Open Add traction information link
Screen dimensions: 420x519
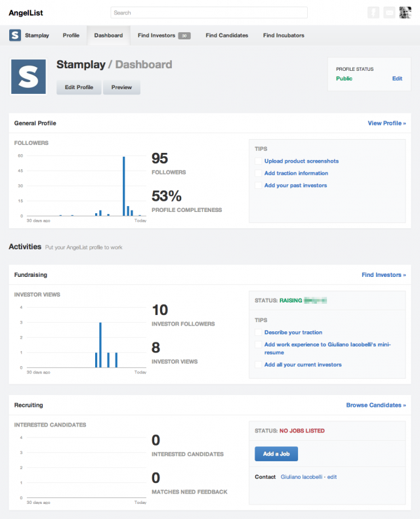[296, 173]
